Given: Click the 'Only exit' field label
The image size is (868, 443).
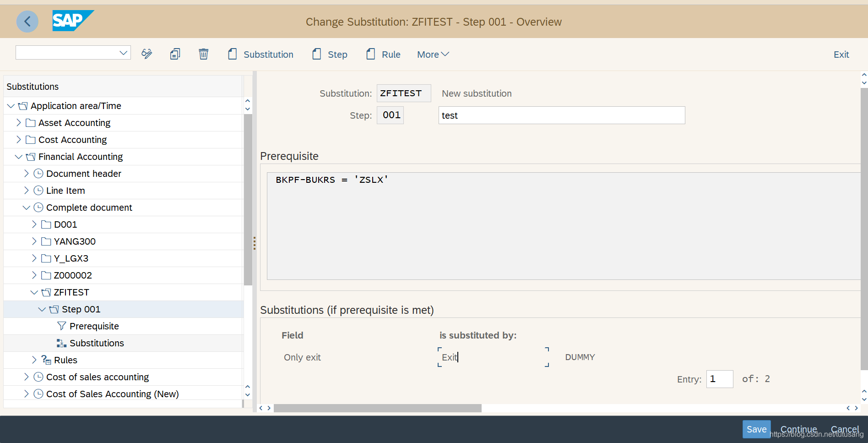Looking at the screenshot, I should pyautogui.click(x=302, y=357).
